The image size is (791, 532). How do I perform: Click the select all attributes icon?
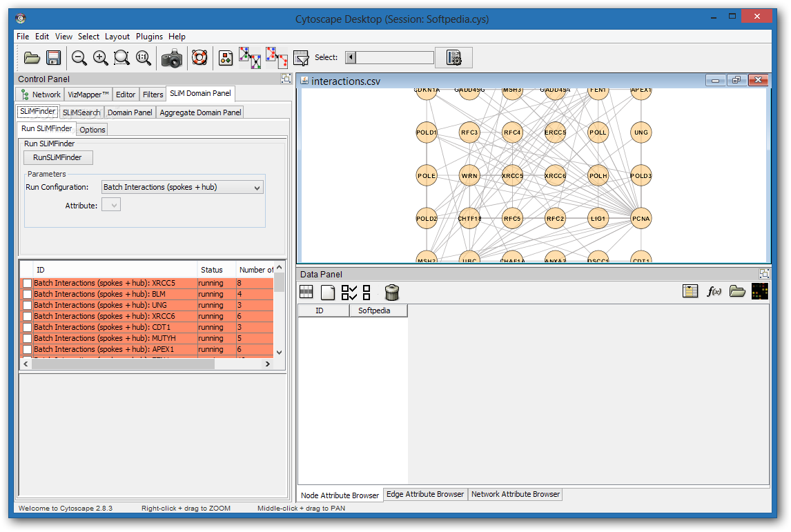349,293
